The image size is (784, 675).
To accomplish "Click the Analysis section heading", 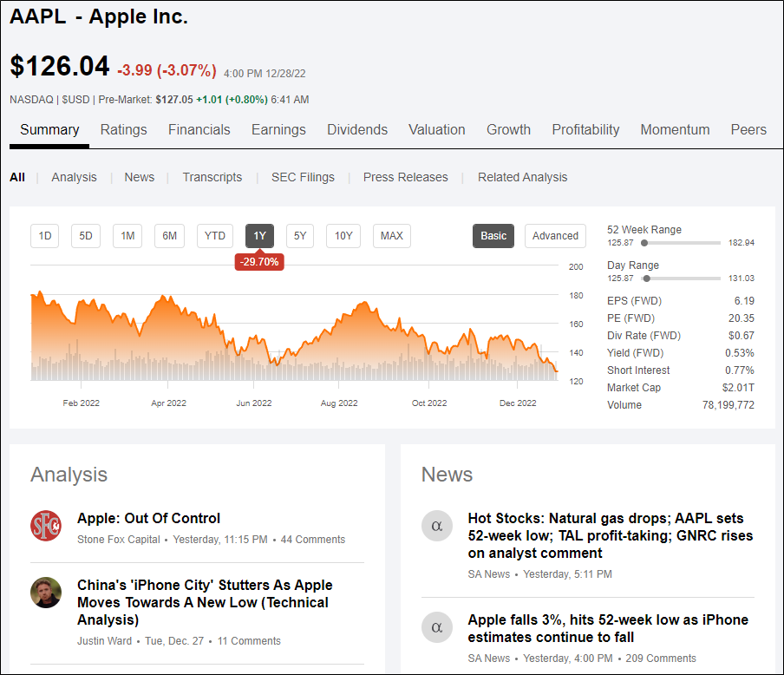I will [x=69, y=475].
